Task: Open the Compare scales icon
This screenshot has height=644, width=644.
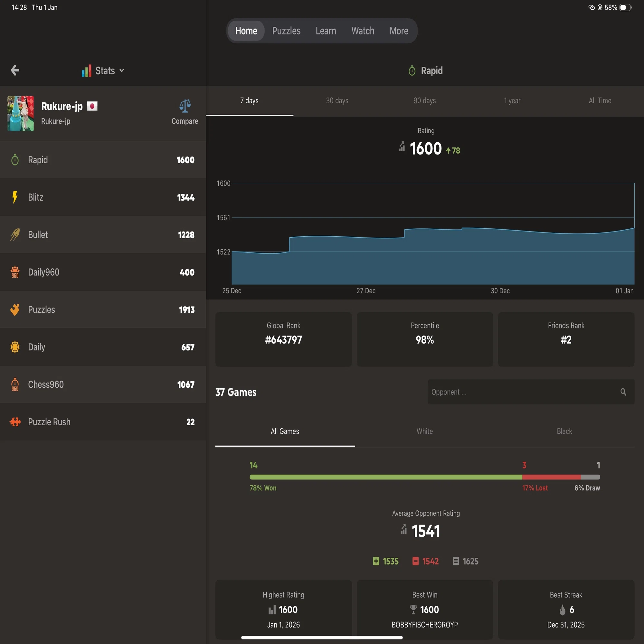Action: tap(185, 106)
